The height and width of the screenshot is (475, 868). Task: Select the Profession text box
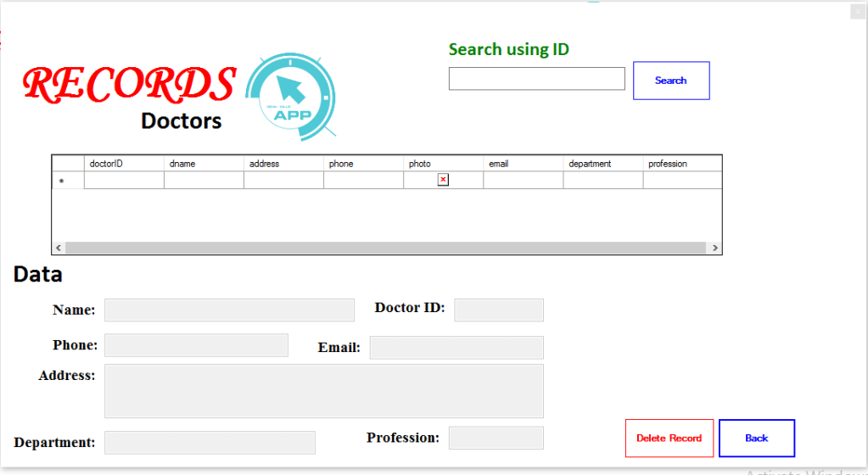[x=496, y=438]
